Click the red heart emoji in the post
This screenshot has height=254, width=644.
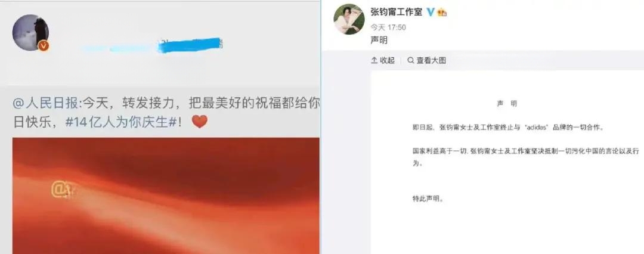200,121
